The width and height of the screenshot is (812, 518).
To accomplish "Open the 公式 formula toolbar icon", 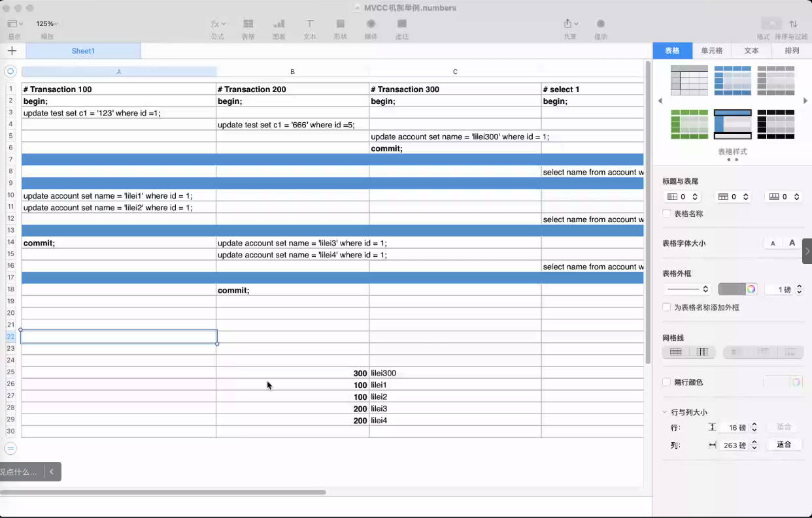I will [x=218, y=24].
